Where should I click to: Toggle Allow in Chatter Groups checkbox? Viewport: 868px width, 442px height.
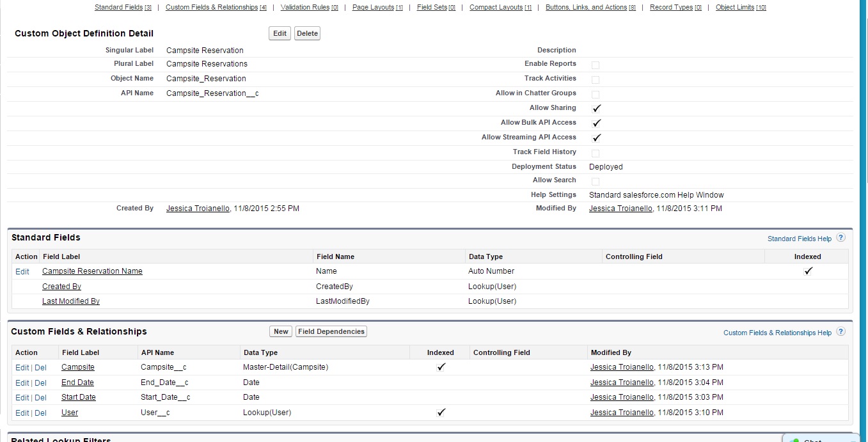pyautogui.click(x=596, y=94)
